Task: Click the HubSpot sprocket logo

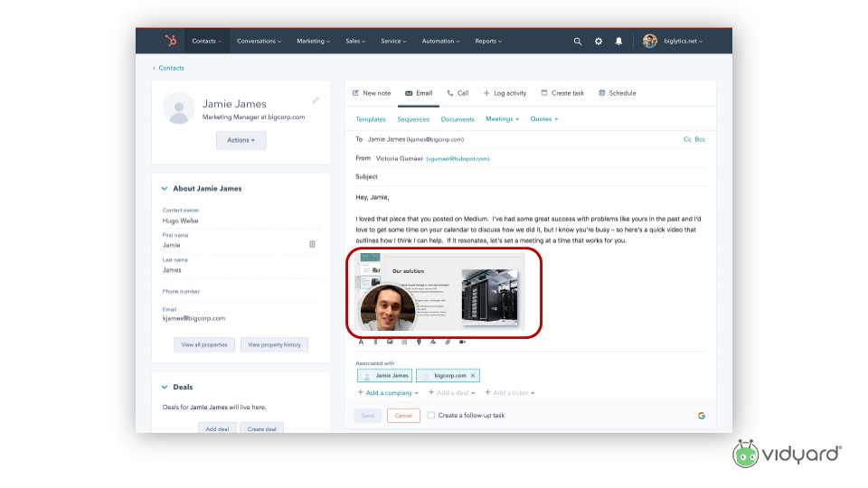Action: 171,41
